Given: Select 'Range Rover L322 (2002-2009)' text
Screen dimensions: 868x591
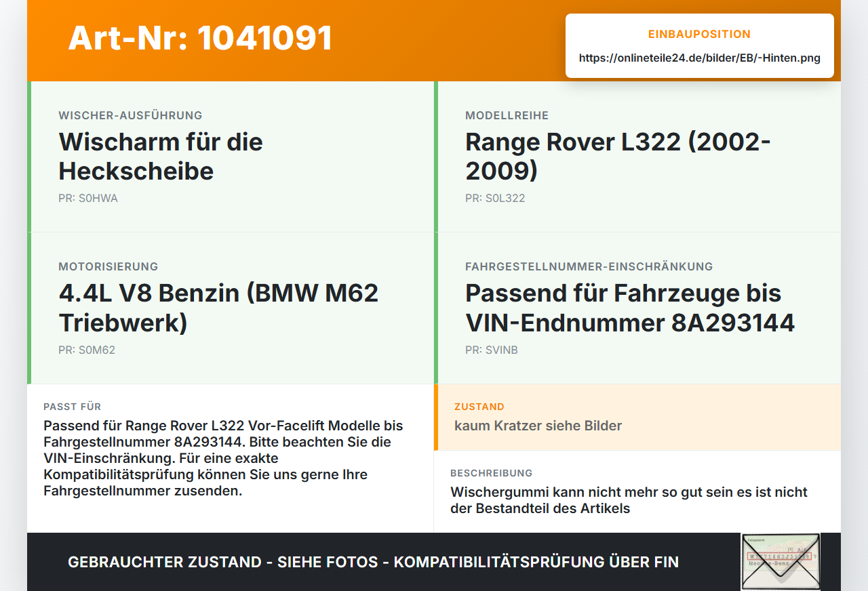Looking at the screenshot, I should tap(618, 157).
